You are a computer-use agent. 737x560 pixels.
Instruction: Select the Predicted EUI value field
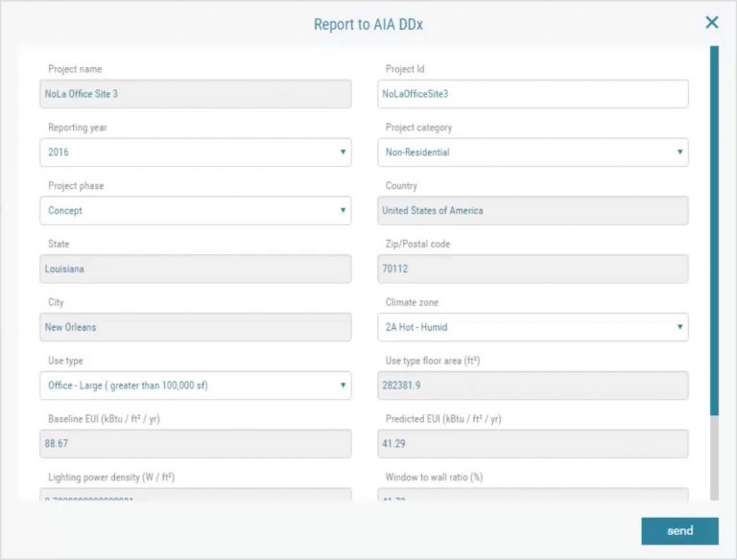[x=533, y=444]
